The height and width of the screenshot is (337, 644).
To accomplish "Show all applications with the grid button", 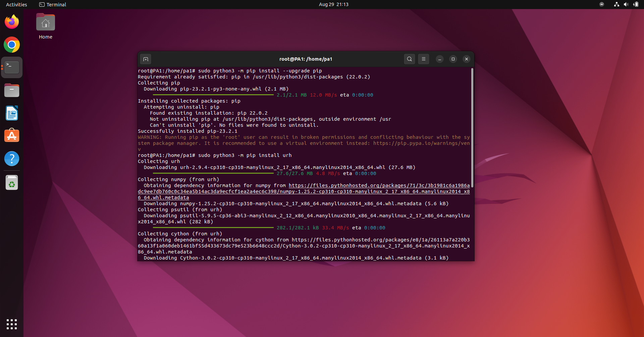I will click(11, 324).
